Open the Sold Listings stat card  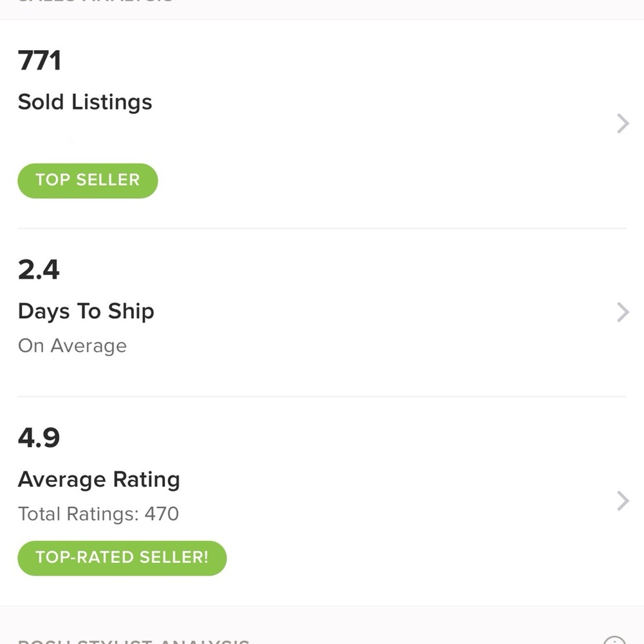(322, 122)
